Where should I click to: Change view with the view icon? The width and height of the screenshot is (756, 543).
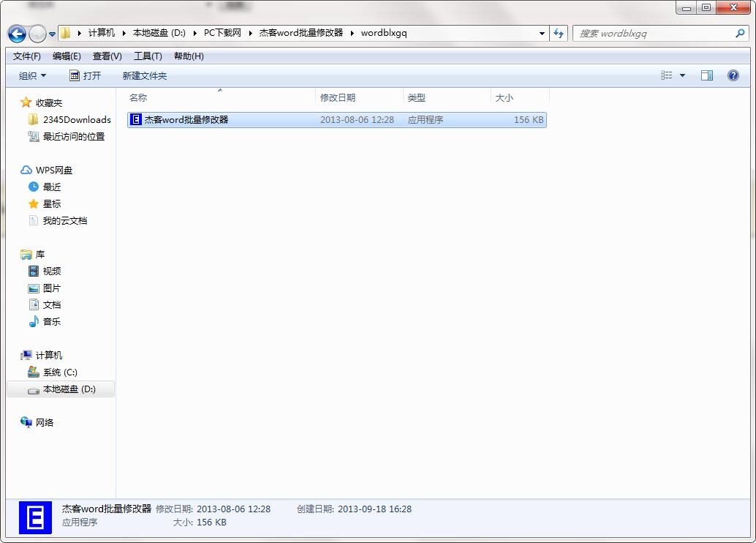click(666, 75)
